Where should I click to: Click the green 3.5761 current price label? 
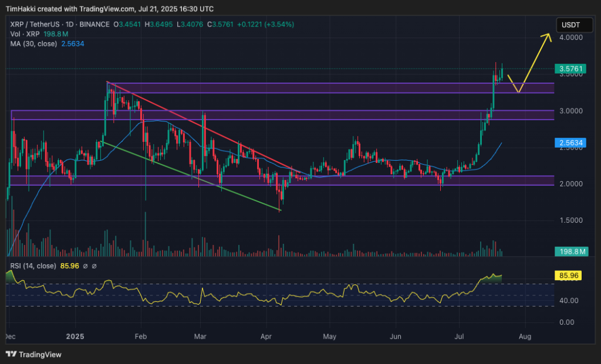[x=570, y=69]
